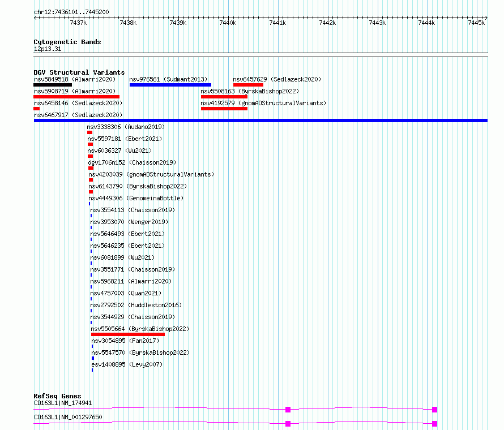Open nsv3953070 (Wenger2019) variant
The width and height of the screenshot is (504, 430).
[129, 222]
